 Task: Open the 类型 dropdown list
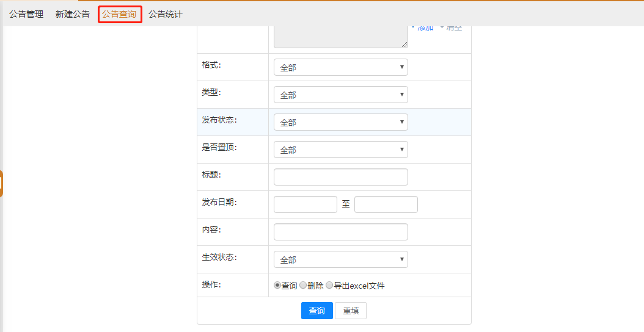340,95
